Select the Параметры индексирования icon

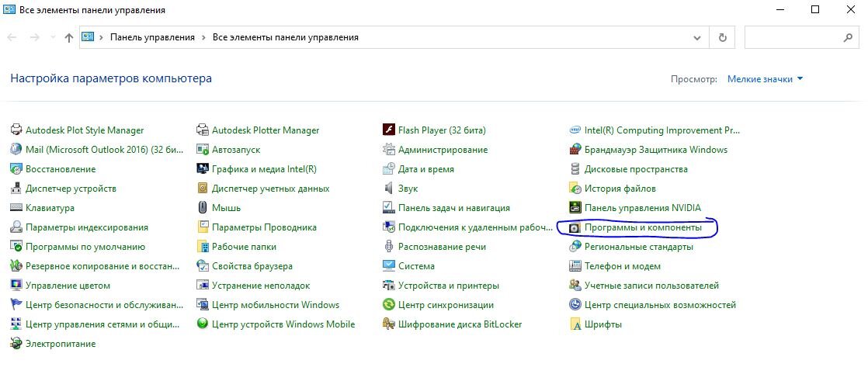point(16,227)
